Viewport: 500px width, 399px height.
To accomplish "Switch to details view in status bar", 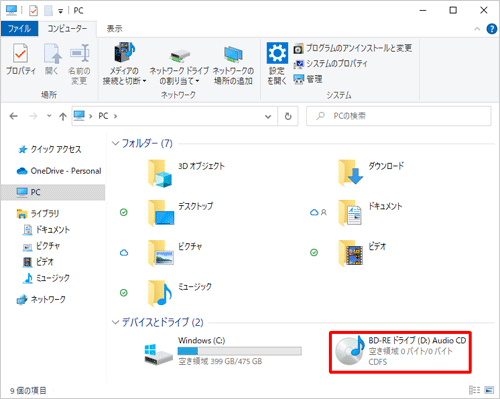I will click(x=474, y=390).
